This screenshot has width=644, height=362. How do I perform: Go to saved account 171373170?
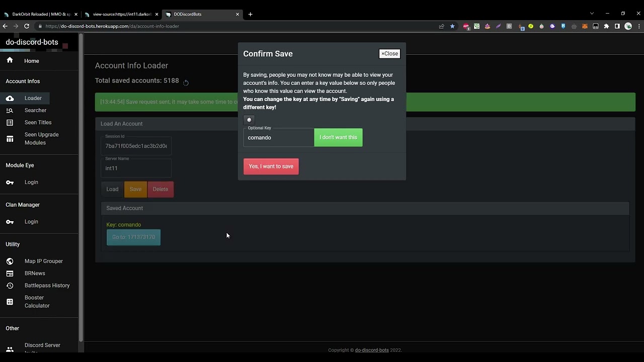pyautogui.click(x=133, y=237)
